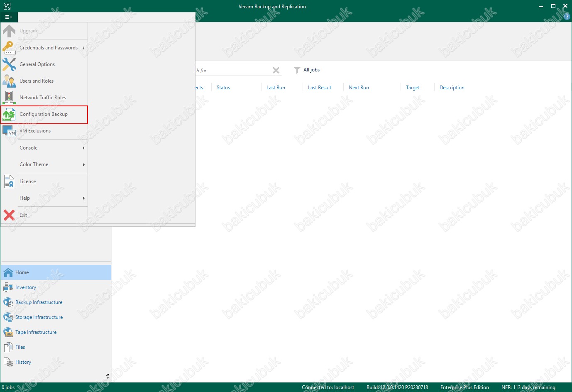This screenshot has height=392, width=572.
Task: Click the Storage Infrastructure icon
Action: pos(8,317)
